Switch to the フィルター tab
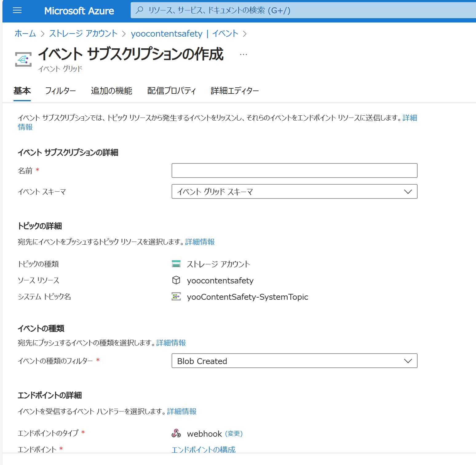 pos(61,91)
